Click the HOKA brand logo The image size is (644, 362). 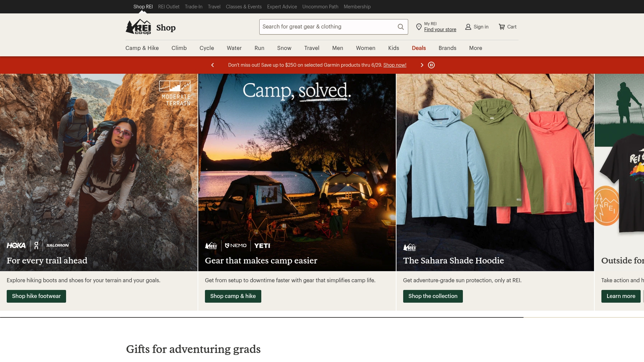(16, 245)
